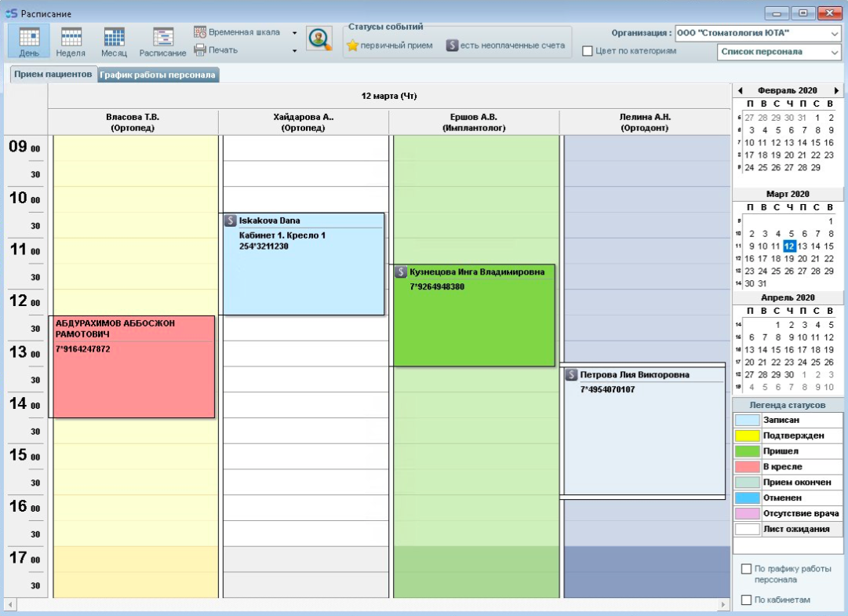Click the Временная шкала clock icon
The image size is (848, 616).
[x=200, y=32]
